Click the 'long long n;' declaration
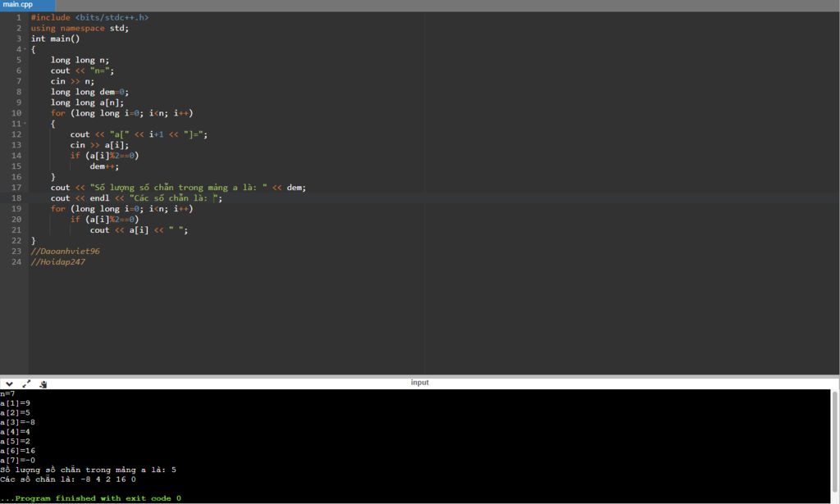 pyautogui.click(x=80, y=60)
